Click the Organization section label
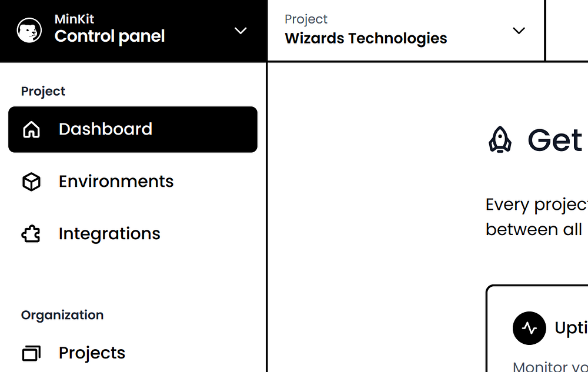 (x=62, y=315)
